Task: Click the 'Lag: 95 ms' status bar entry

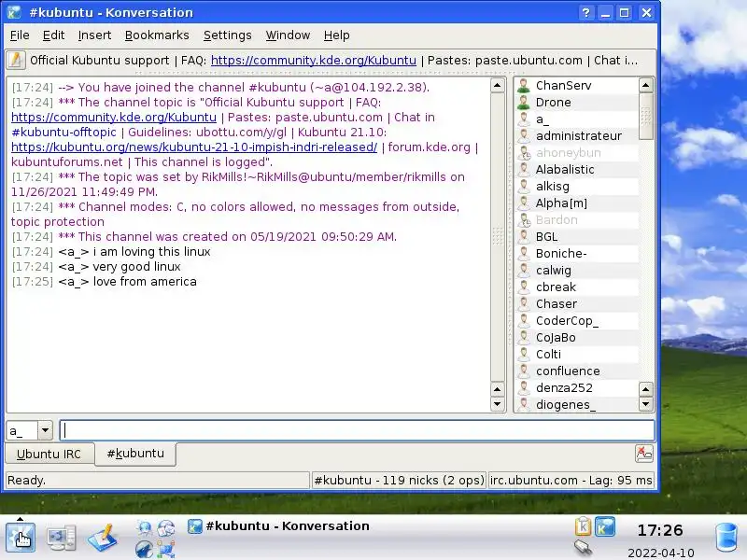Action: click(571, 480)
